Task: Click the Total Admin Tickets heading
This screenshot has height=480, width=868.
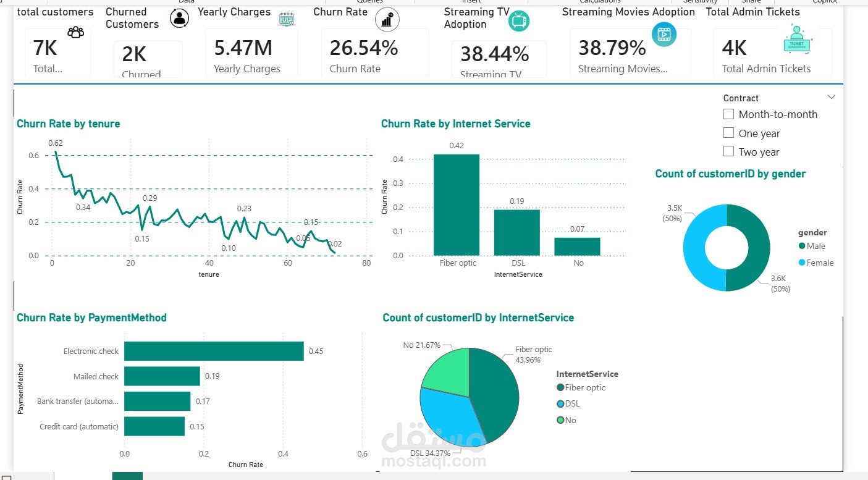Action: (753, 12)
